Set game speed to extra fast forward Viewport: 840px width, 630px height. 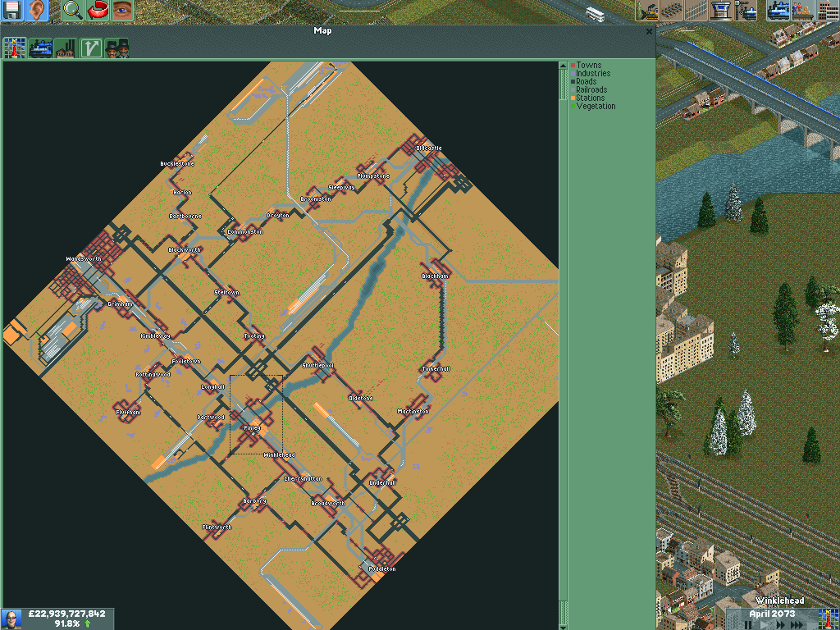pyautogui.click(x=797, y=624)
